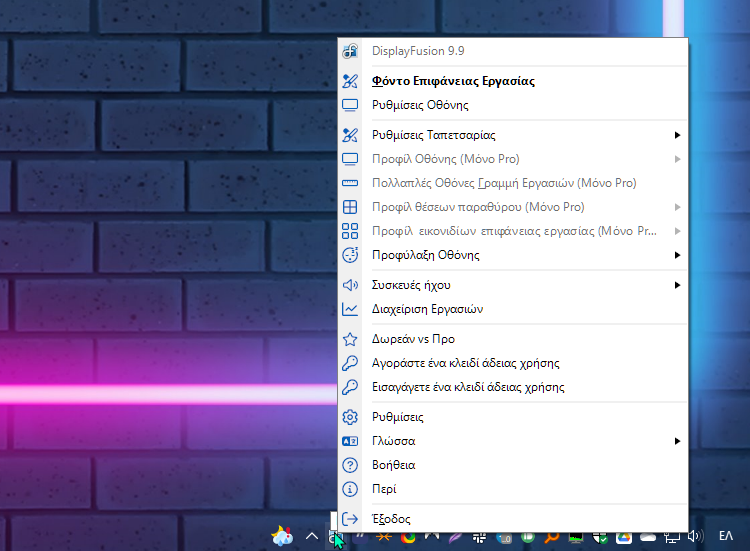The width and height of the screenshot is (750, 551).
Task: Open the weather widget in the taskbar
Action: pyautogui.click(x=282, y=537)
